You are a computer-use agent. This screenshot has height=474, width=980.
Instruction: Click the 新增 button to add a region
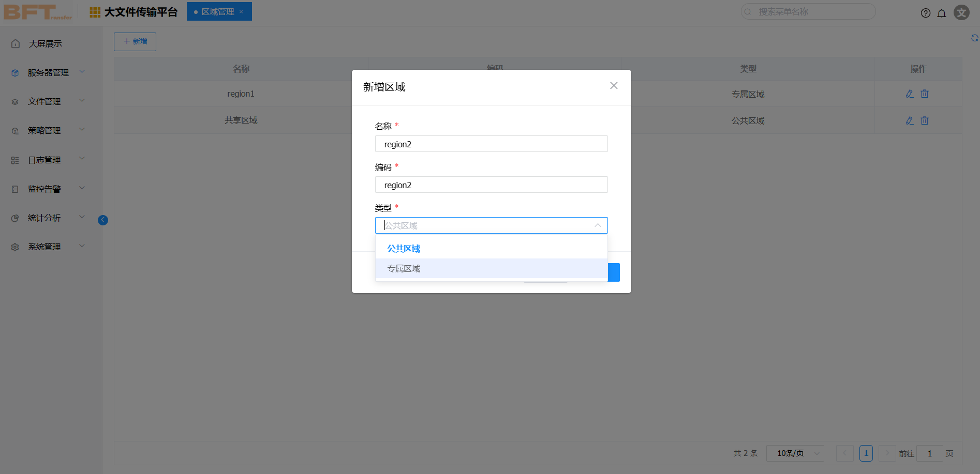135,41
